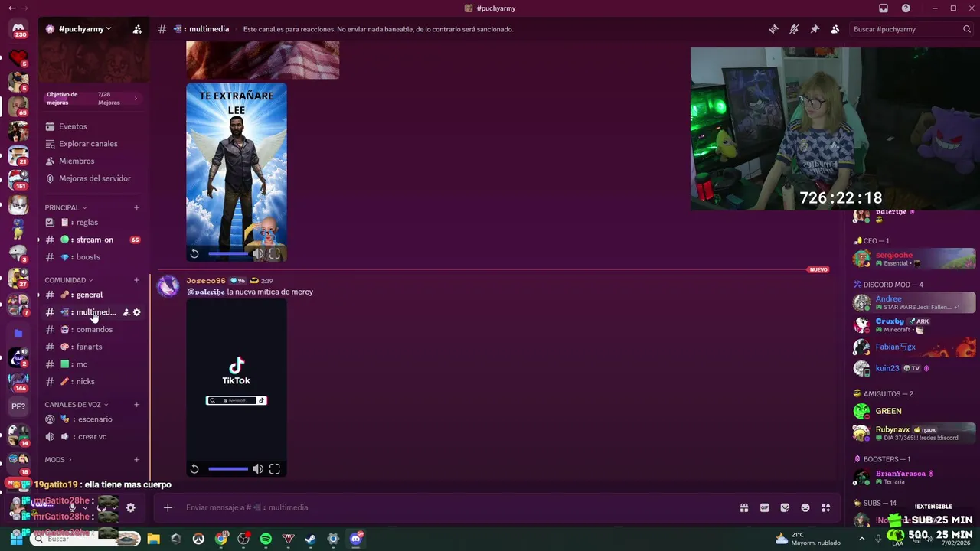Toggle microphone mute in user panel
This screenshot has width=980, height=551.
(x=73, y=507)
